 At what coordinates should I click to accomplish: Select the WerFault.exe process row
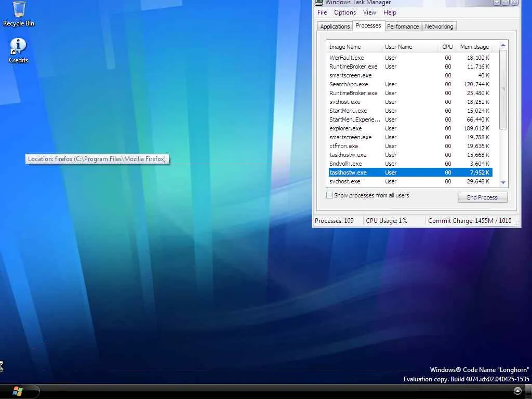(x=410, y=58)
